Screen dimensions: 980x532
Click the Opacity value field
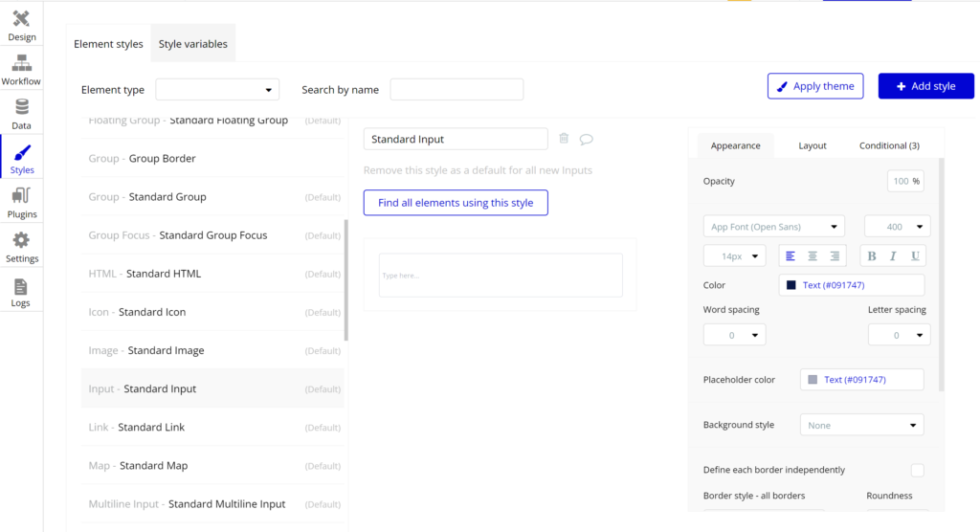(x=905, y=181)
